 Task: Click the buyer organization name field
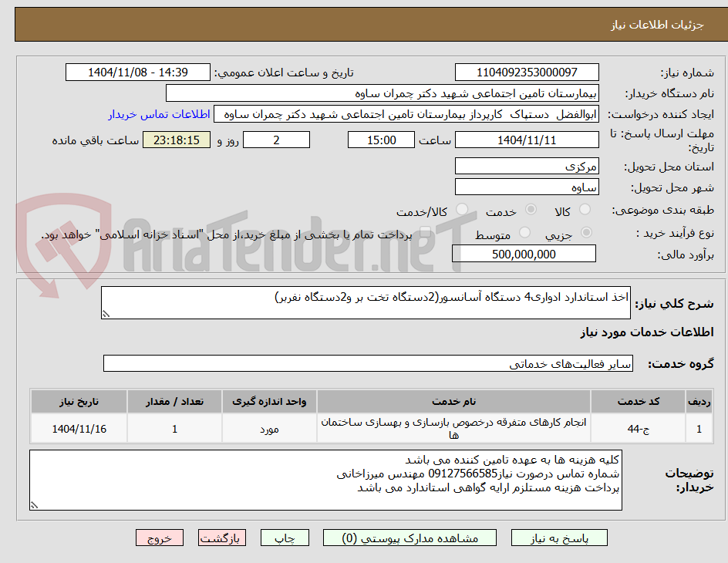[382, 93]
